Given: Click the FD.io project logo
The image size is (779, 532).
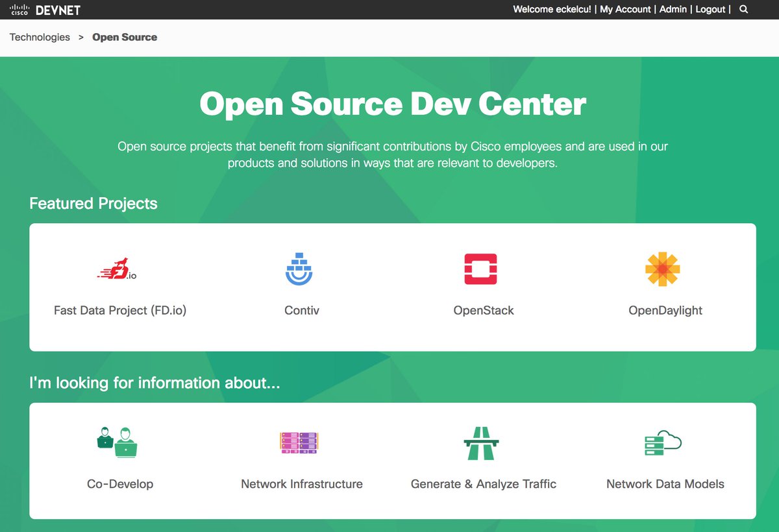Looking at the screenshot, I should tap(117, 269).
